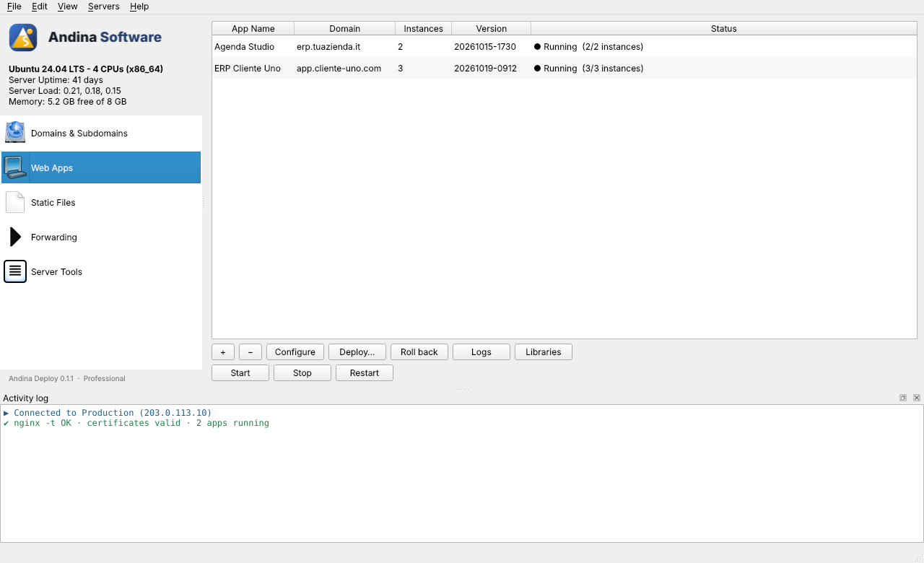
Task: Click the Forwarding arrow icon
Action: [x=15, y=237]
